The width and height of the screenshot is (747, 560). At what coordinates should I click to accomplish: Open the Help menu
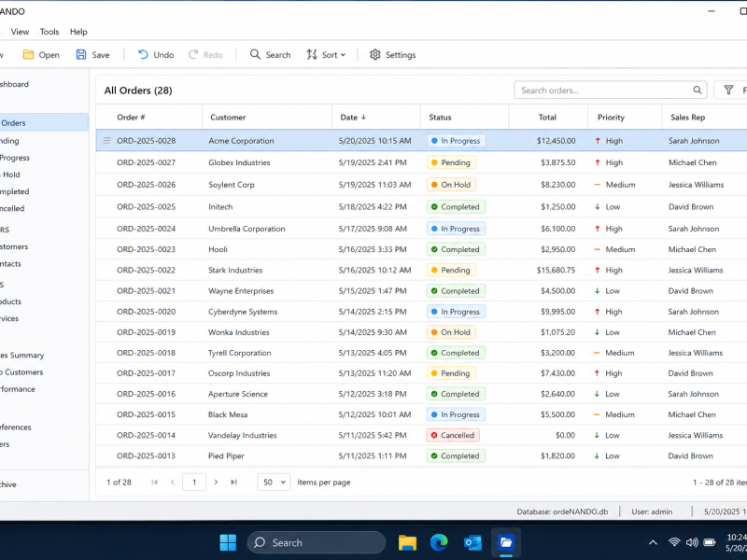point(78,32)
